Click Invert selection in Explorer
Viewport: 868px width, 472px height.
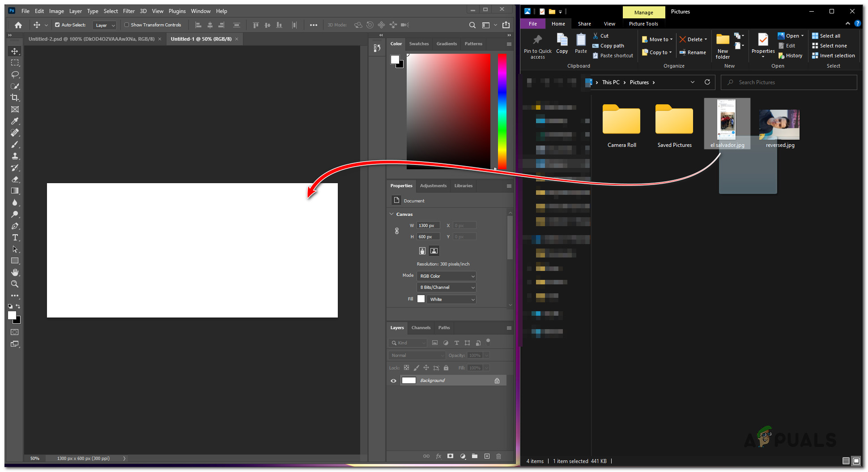coord(834,56)
